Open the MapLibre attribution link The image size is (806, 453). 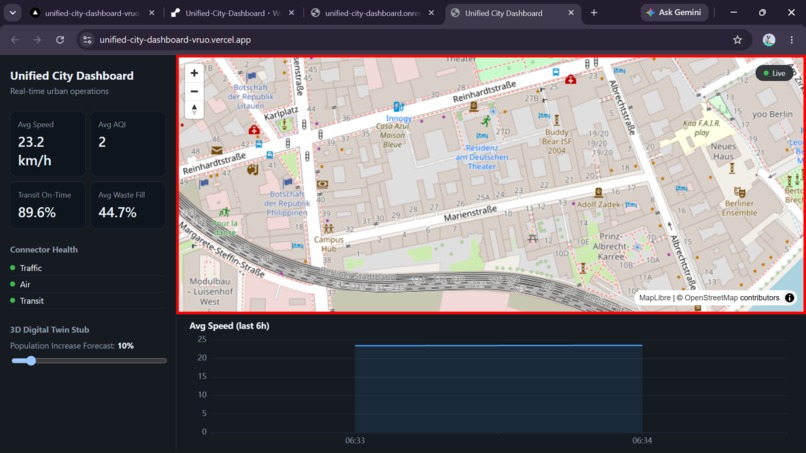(x=654, y=298)
